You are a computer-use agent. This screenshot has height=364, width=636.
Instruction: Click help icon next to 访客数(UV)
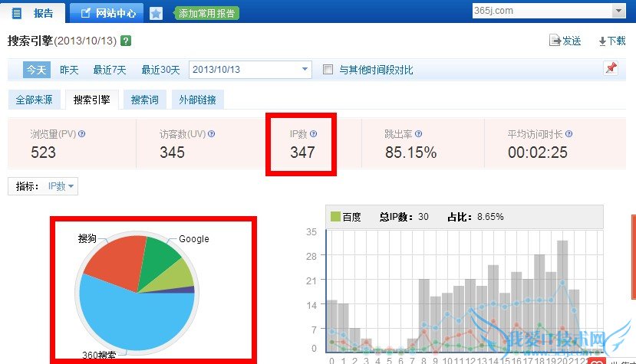tap(212, 133)
